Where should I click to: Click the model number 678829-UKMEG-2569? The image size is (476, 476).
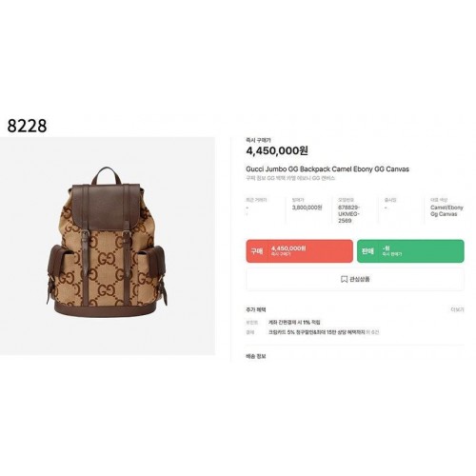pyautogui.click(x=348, y=213)
